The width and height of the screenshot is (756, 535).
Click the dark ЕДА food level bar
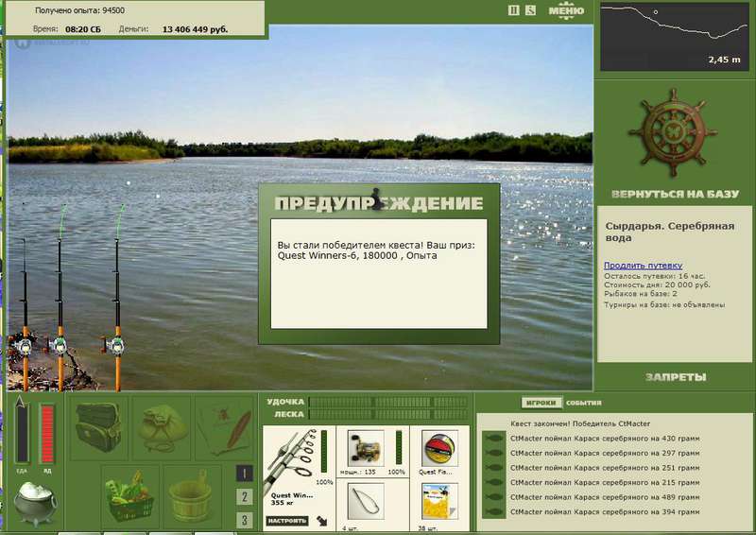pos(22,432)
